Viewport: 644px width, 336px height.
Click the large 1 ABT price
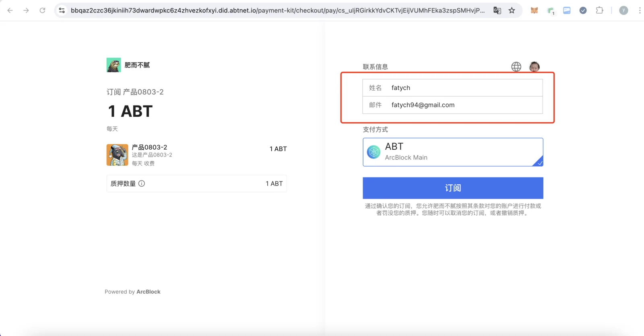click(130, 111)
